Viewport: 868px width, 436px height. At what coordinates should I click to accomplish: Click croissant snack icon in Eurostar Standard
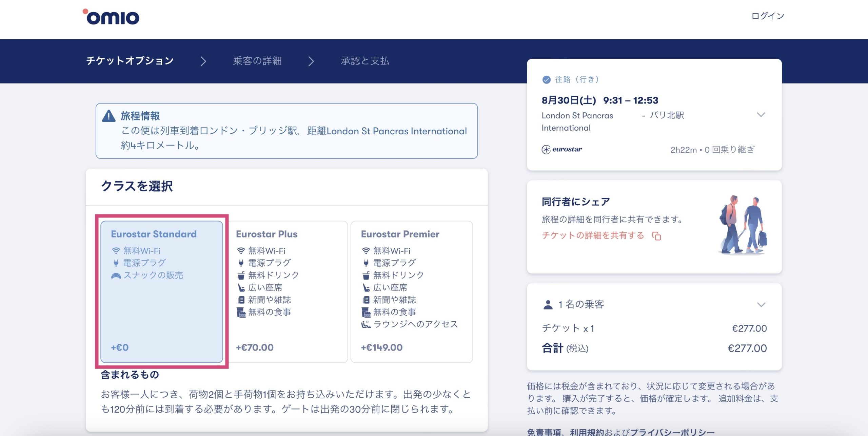click(x=116, y=275)
